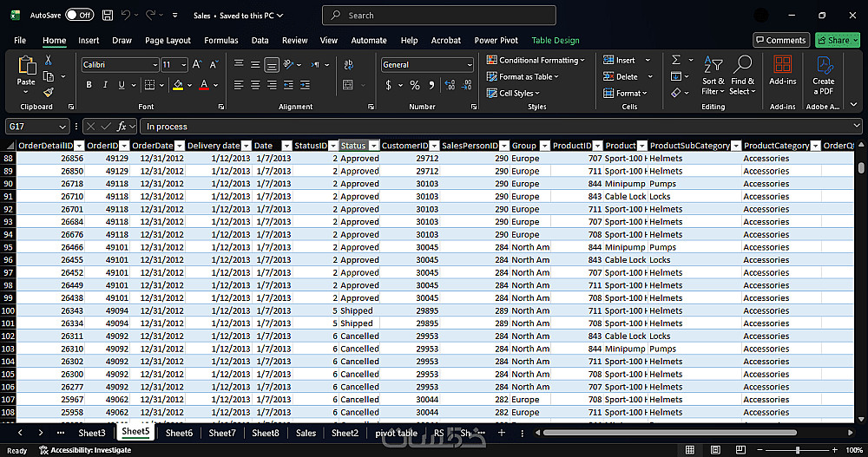Screen dimensions: 868x457
Task: Switch to the Sheet6 worksheet tab
Action: coord(179,433)
